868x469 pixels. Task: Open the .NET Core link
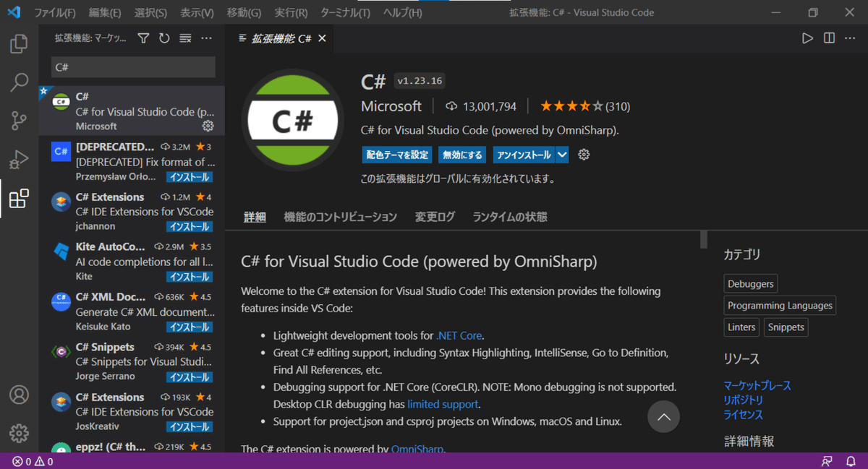[459, 335]
